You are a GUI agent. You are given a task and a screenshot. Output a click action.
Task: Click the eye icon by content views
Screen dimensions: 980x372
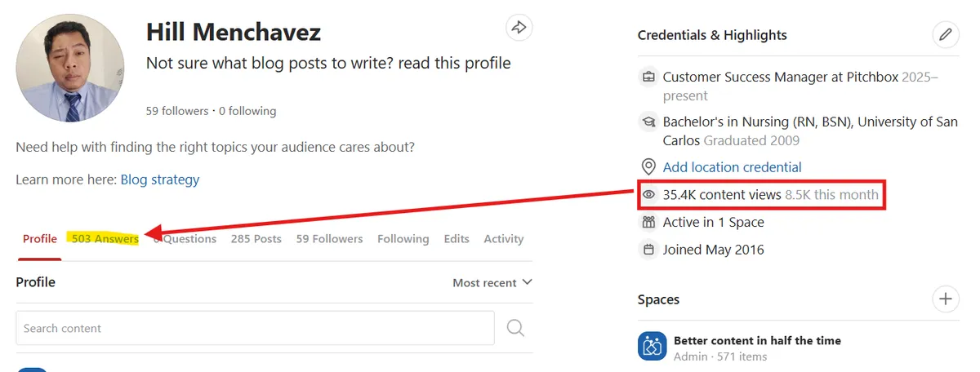pyautogui.click(x=649, y=195)
